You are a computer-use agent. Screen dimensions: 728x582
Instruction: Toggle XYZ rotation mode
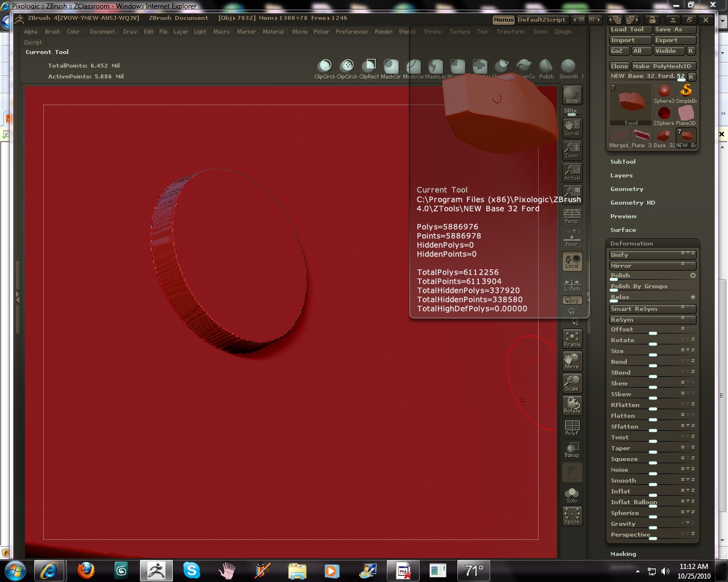coord(572,300)
